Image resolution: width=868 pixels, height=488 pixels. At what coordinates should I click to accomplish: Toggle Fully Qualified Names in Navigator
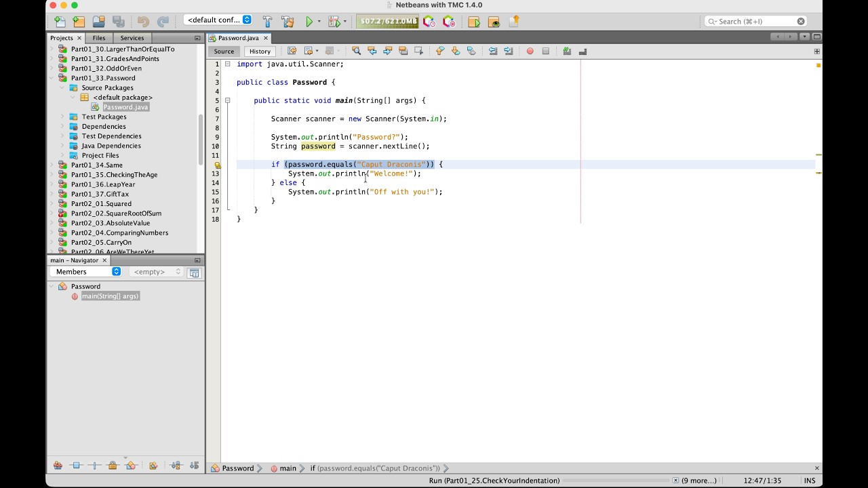click(153, 466)
